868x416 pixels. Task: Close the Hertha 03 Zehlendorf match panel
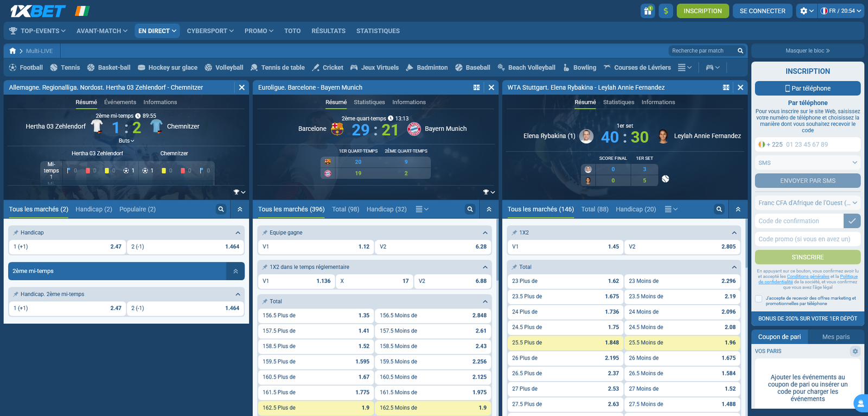242,87
